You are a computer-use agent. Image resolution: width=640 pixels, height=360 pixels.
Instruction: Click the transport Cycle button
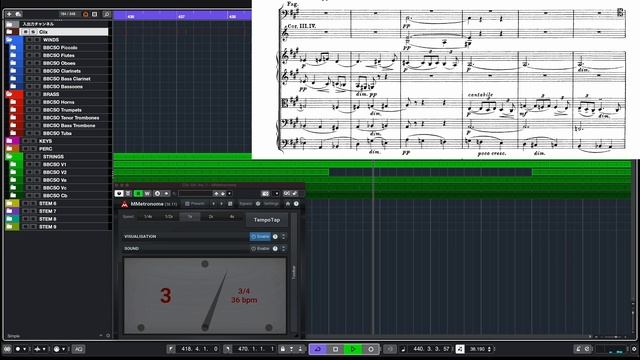318,349
